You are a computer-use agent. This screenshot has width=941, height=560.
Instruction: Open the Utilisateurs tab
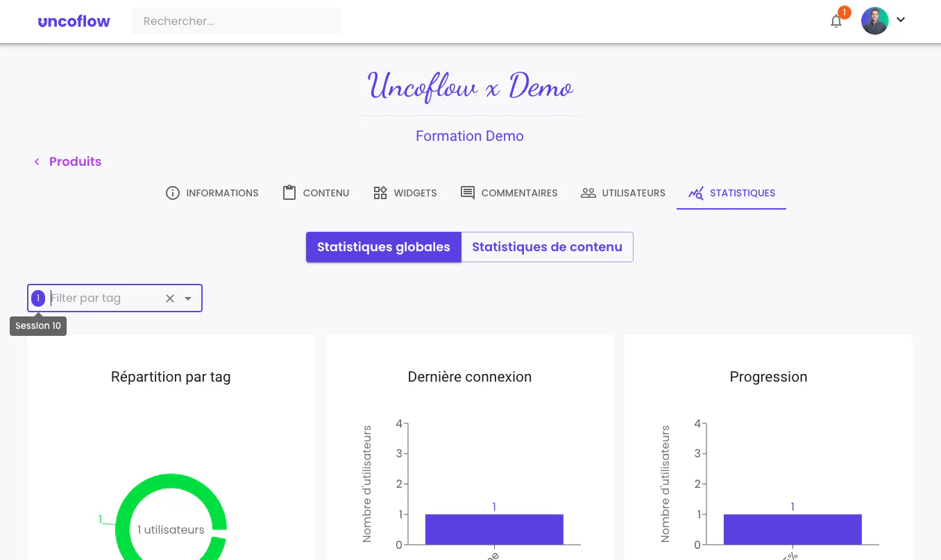(x=623, y=193)
